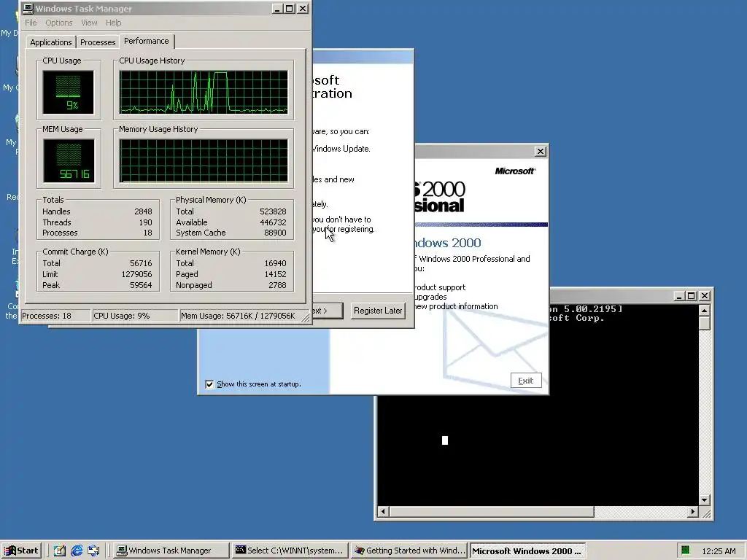Switch to the Processes tab

(98, 42)
